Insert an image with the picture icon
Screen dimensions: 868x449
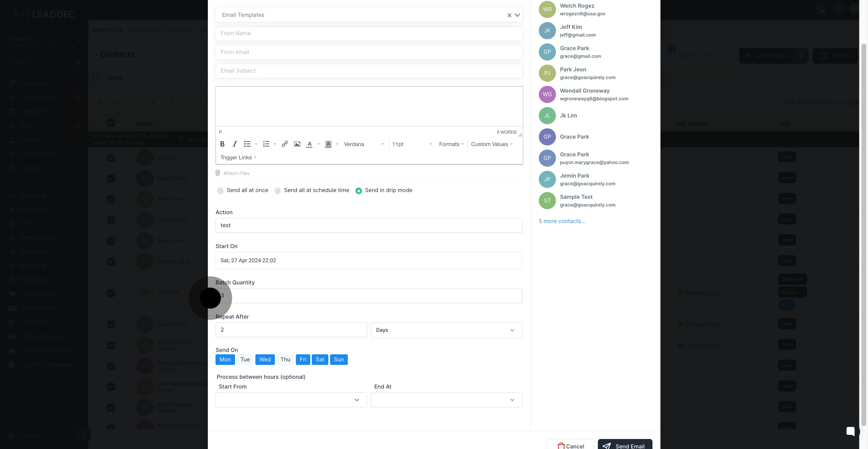click(297, 144)
